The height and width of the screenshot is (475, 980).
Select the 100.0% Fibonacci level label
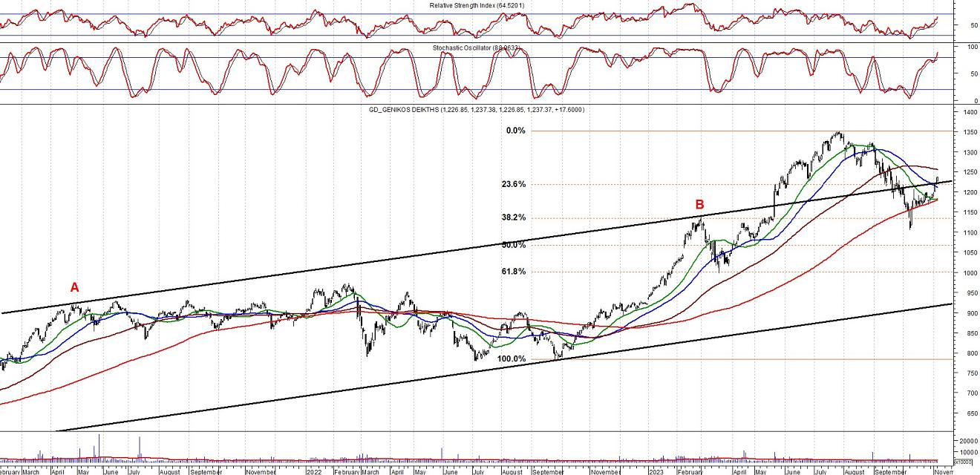(x=511, y=359)
